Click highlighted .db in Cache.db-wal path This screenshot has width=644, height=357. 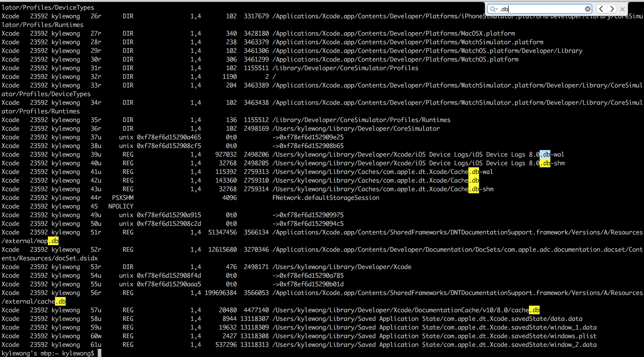[x=473, y=172]
